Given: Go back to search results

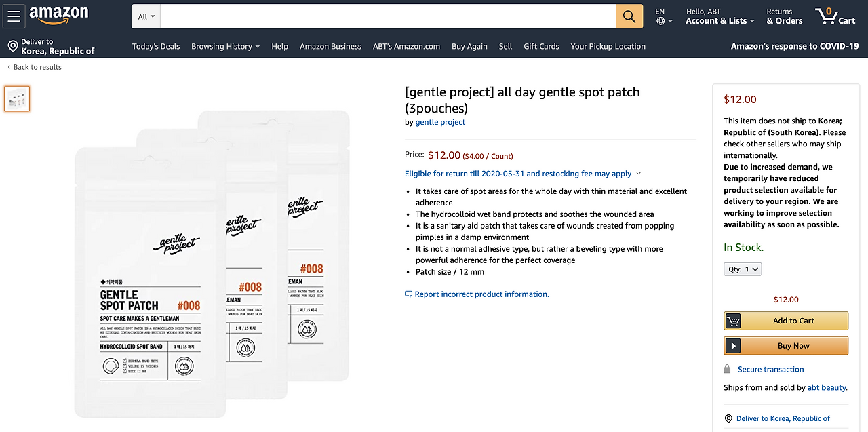Looking at the screenshot, I should point(35,67).
